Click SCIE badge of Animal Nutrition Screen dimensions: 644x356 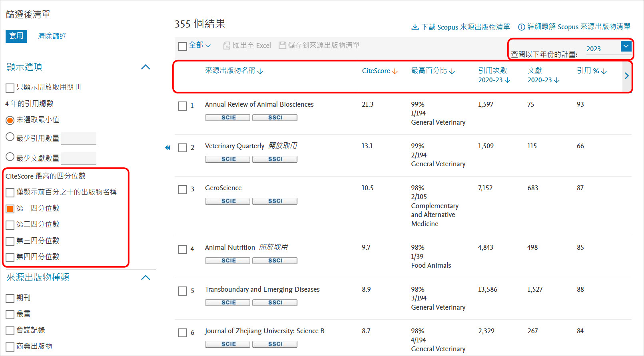[x=227, y=261]
